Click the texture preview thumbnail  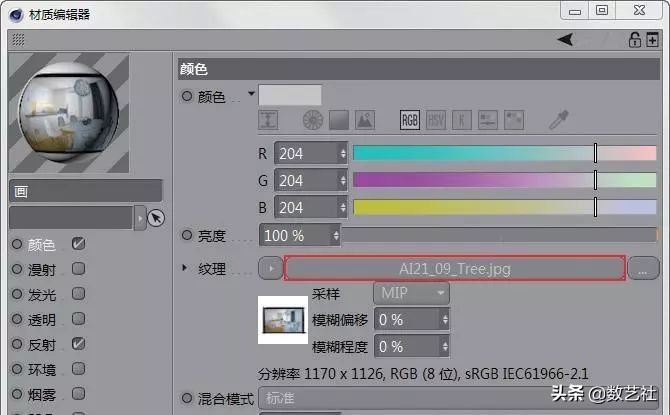[283, 320]
